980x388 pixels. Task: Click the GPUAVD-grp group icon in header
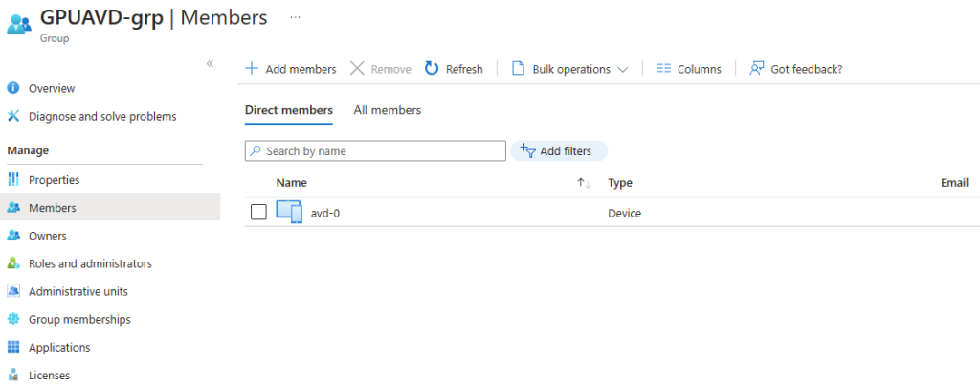[19, 24]
